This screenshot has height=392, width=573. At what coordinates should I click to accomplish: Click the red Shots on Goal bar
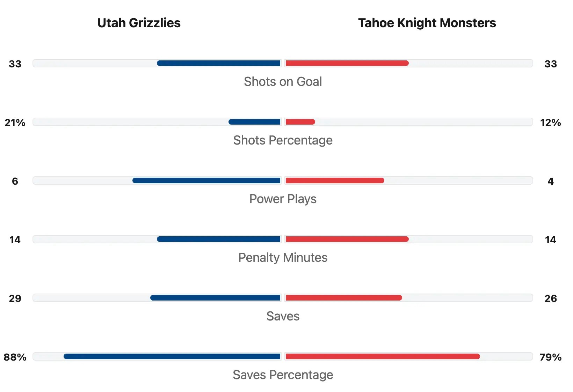(x=347, y=63)
